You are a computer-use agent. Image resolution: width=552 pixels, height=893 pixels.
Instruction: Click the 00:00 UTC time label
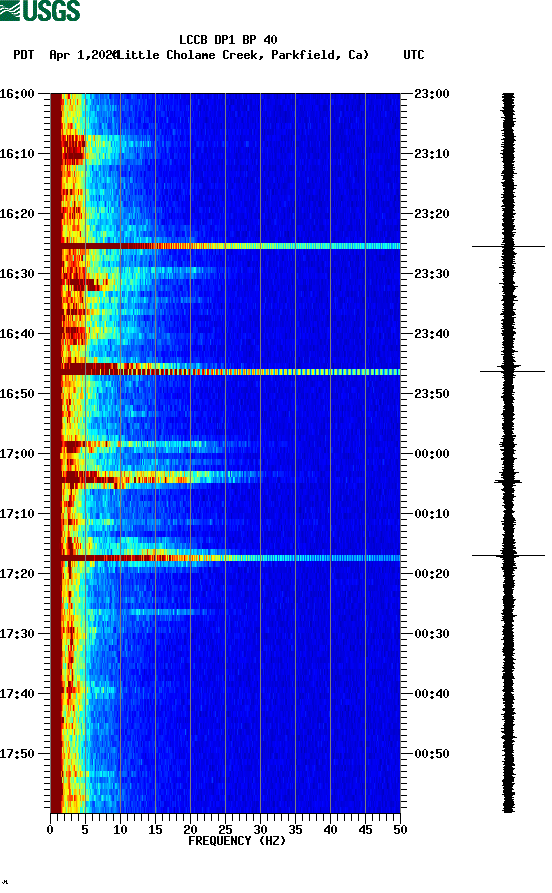432,454
